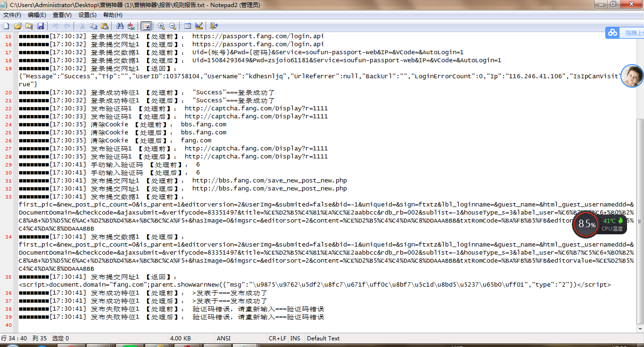644x347 pixels.
Task: Open the Replace tool icon
Action: pos(131,26)
